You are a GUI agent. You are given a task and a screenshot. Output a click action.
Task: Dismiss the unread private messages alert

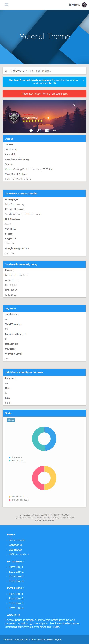pyautogui.click(x=83, y=80)
